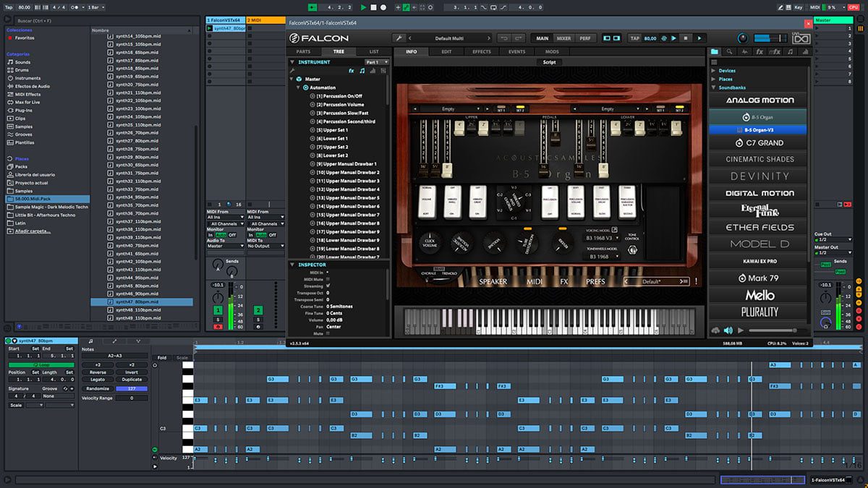Click the Ableton Tap tempo button
This screenshot has width=868, height=488.
9,7
